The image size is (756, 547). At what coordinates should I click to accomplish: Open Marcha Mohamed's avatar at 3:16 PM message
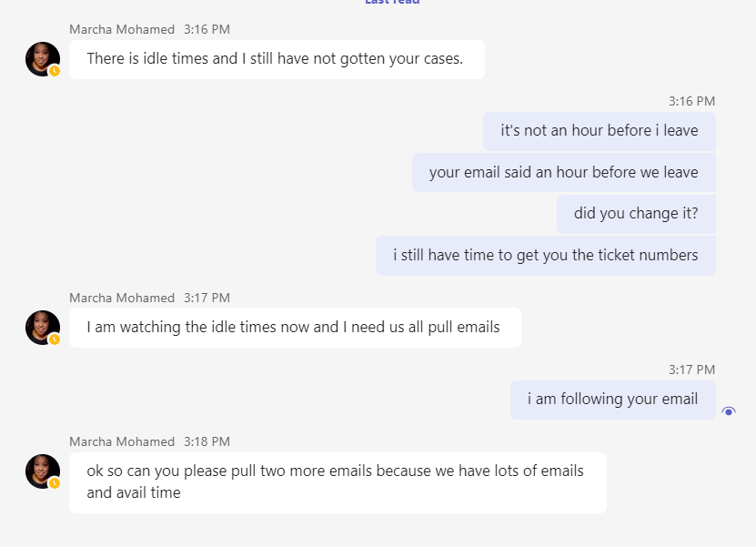click(x=42, y=58)
